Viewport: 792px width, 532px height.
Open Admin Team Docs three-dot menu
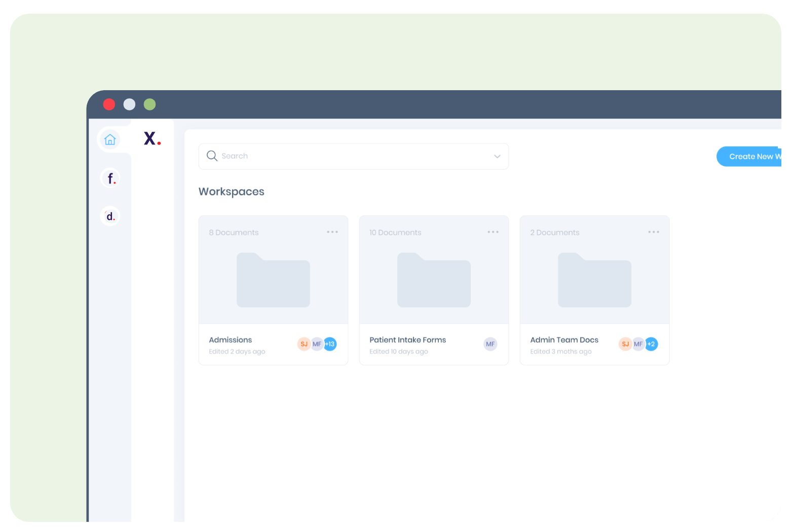[654, 232]
